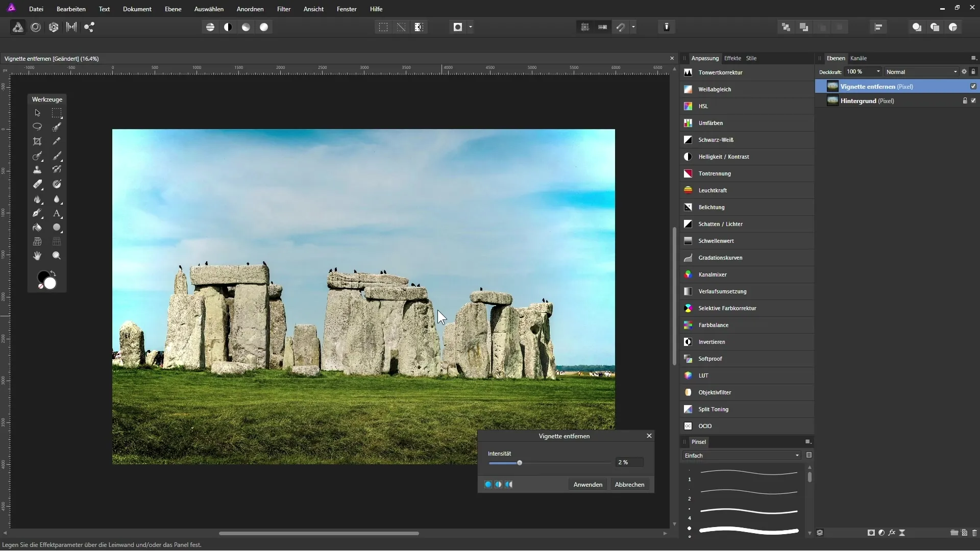Select the artistic Text tool

(x=57, y=213)
